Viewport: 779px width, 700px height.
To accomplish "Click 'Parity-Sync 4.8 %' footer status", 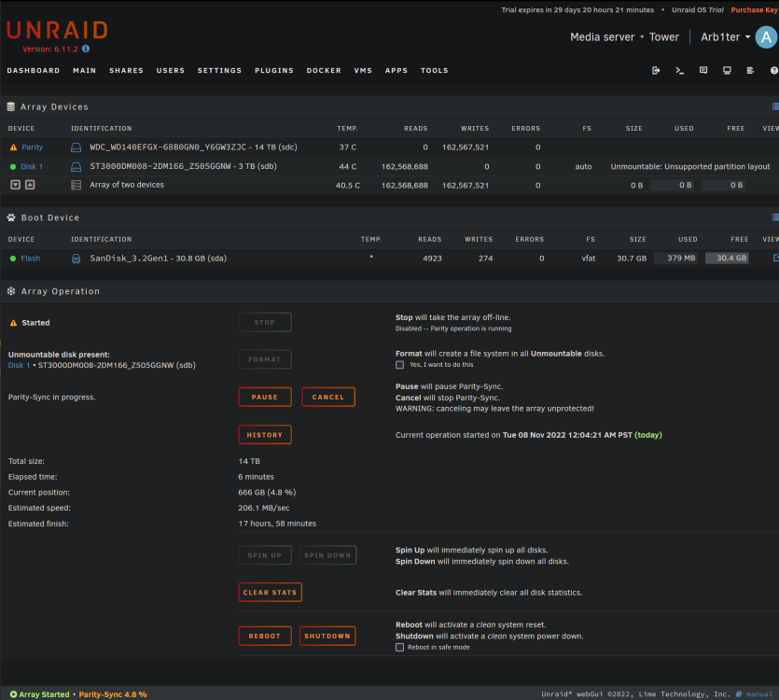I will coord(113,694).
